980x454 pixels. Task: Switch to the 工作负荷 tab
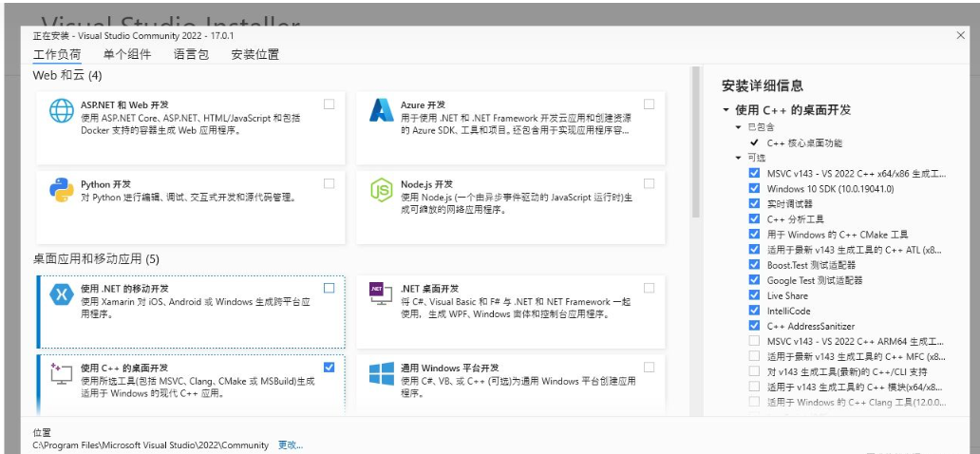click(x=57, y=54)
